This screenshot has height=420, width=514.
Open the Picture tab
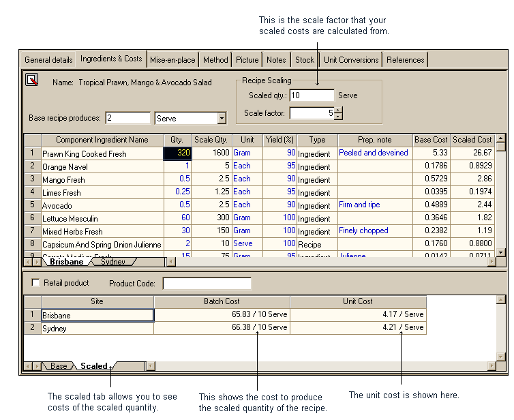(x=247, y=60)
